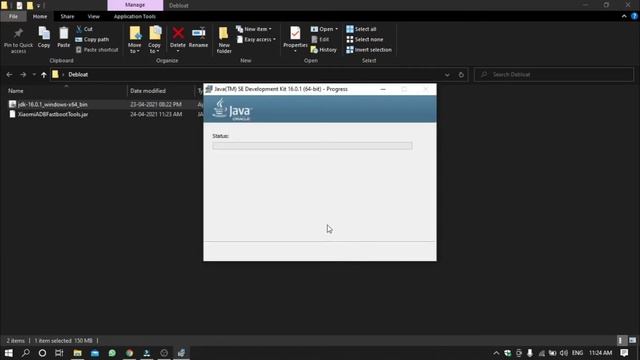Click the Java installer progress bar
640x360 pixels.
312,146
